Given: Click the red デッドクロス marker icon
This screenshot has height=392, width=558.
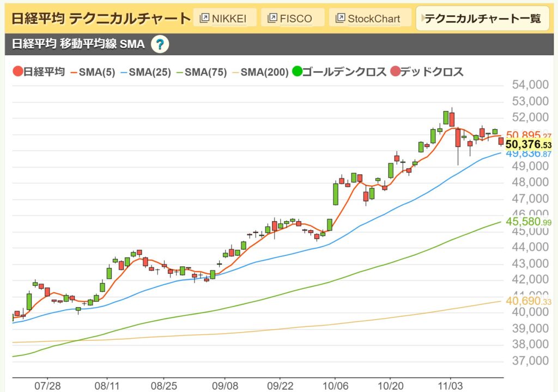Looking at the screenshot, I should [396, 71].
